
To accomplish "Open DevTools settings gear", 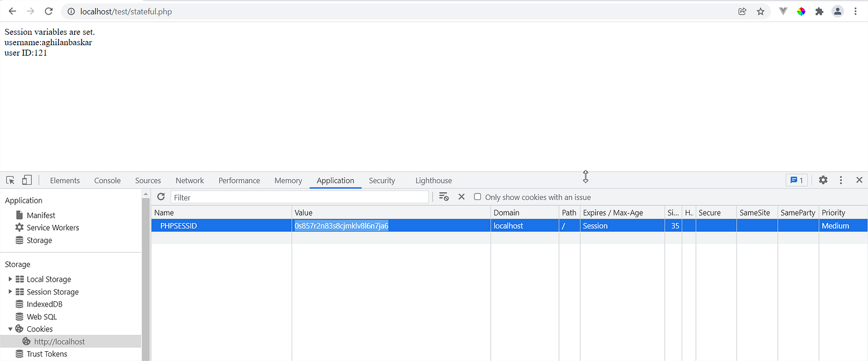I will 823,180.
